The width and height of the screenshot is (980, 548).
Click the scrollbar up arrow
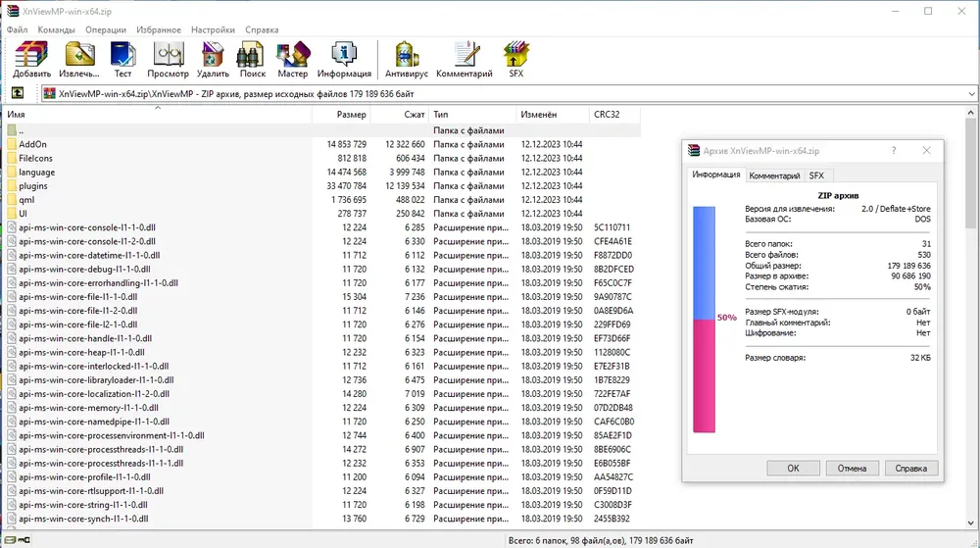tap(970, 113)
